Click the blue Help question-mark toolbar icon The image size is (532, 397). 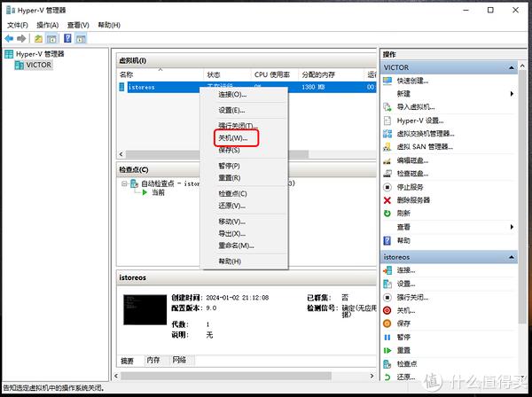68,38
